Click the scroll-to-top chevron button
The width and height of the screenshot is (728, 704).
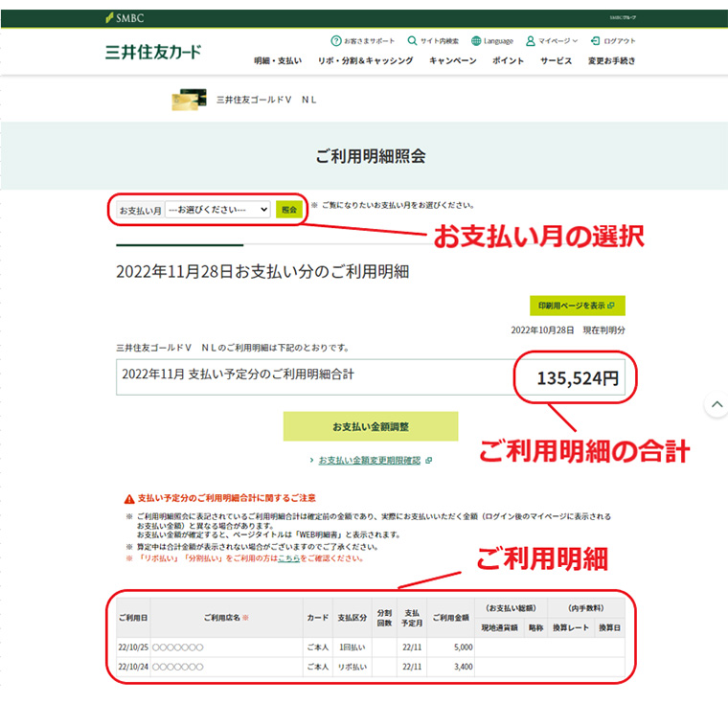(x=717, y=404)
